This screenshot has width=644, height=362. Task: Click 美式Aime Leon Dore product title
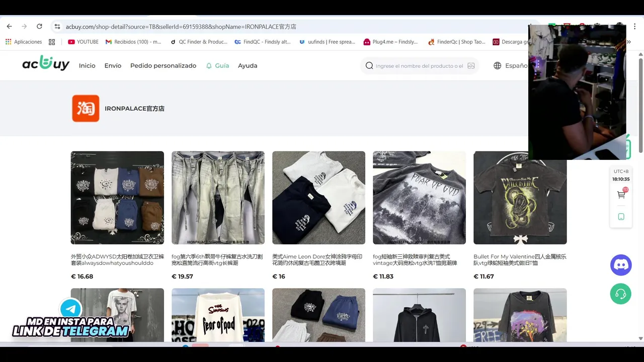pos(317,260)
